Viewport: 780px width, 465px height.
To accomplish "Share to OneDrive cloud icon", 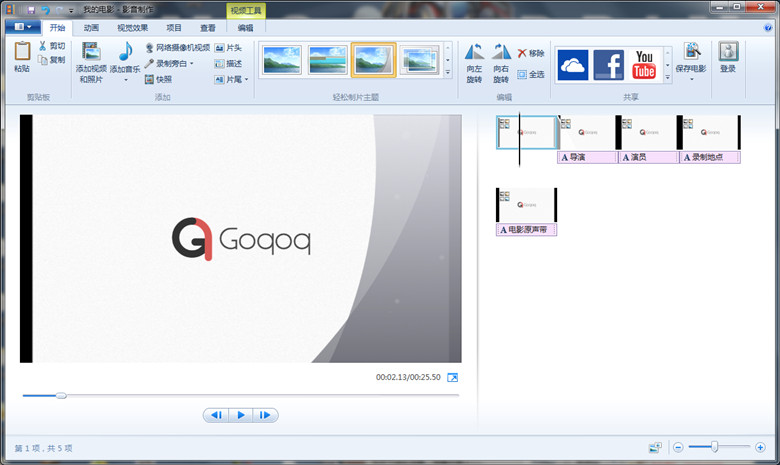I will [x=573, y=65].
